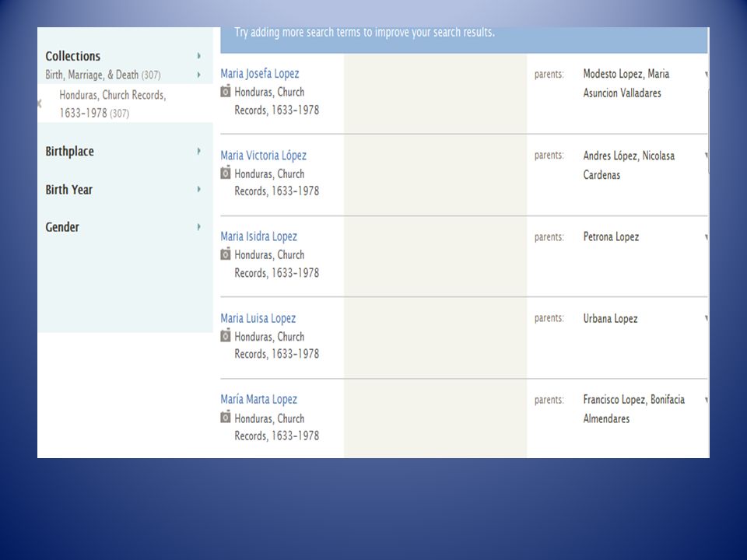The height and width of the screenshot is (560, 747).
Task: Open the Birthplace filter heading
Action: 69,152
